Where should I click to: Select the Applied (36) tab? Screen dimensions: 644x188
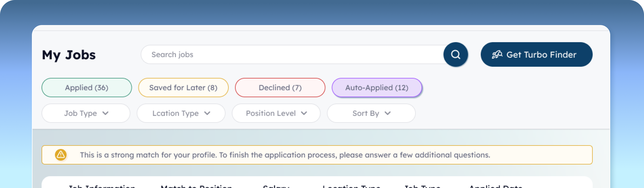[86, 87]
